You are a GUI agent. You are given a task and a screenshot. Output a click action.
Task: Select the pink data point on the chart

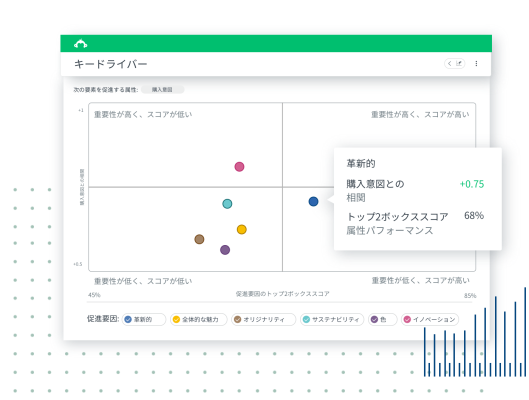pos(239,167)
